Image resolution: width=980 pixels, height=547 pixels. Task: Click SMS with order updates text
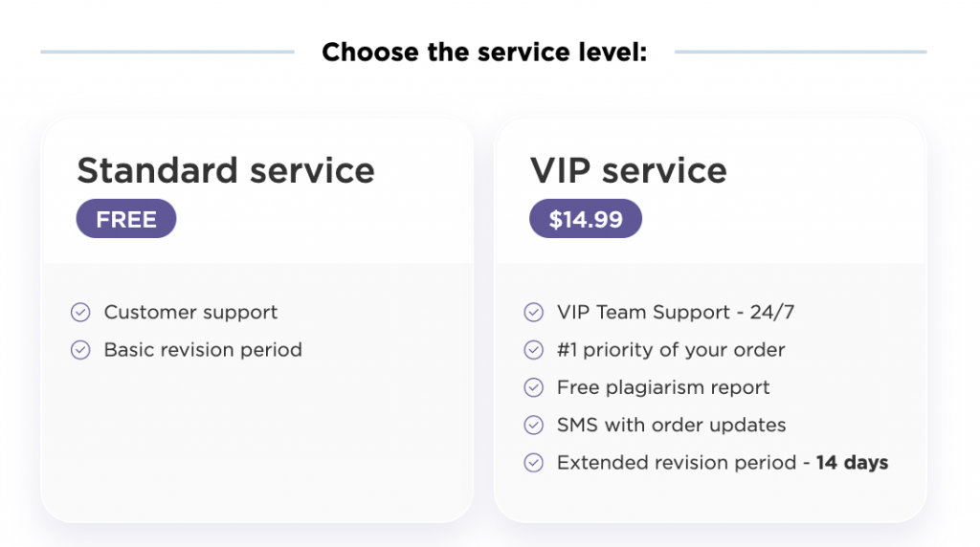[671, 426]
